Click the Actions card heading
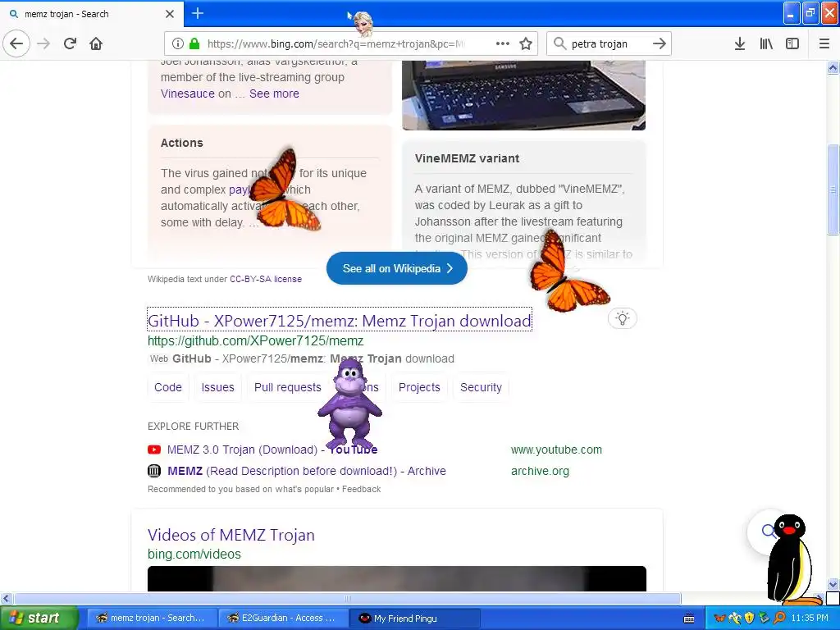Viewport: 840px width, 630px height. 182,143
